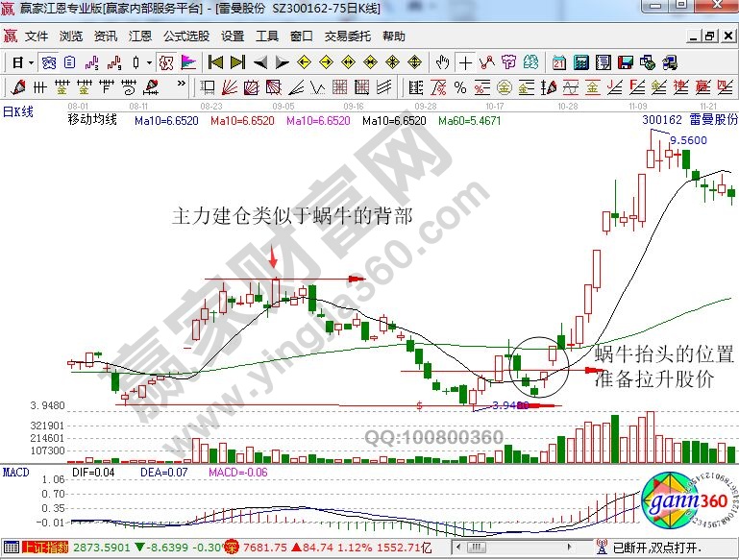Open the calculator icon in toolbar
Screen dimensions: 739x560
pyautogui.click(x=581, y=62)
